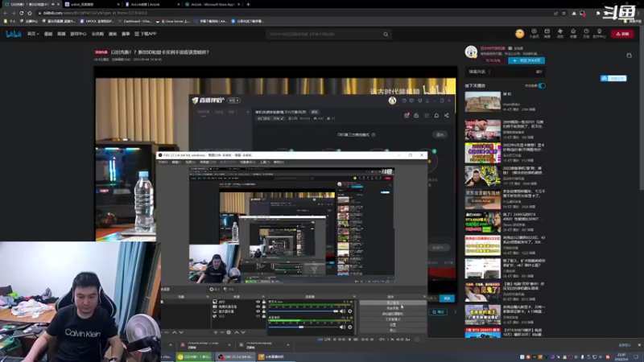Screen dimensions: 644x362
Task: Remove source with OBS minus icon
Action: point(222,332)
